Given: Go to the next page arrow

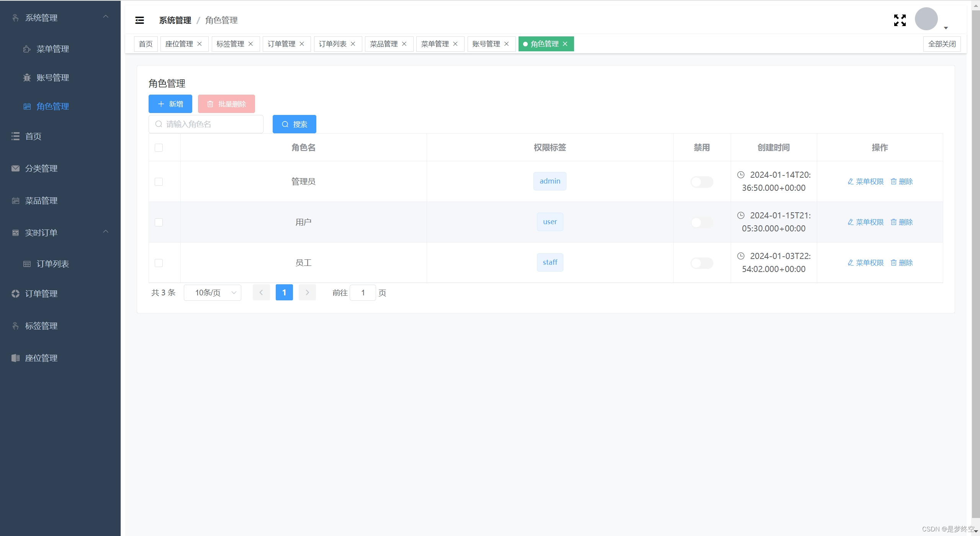Looking at the screenshot, I should pos(307,293).
